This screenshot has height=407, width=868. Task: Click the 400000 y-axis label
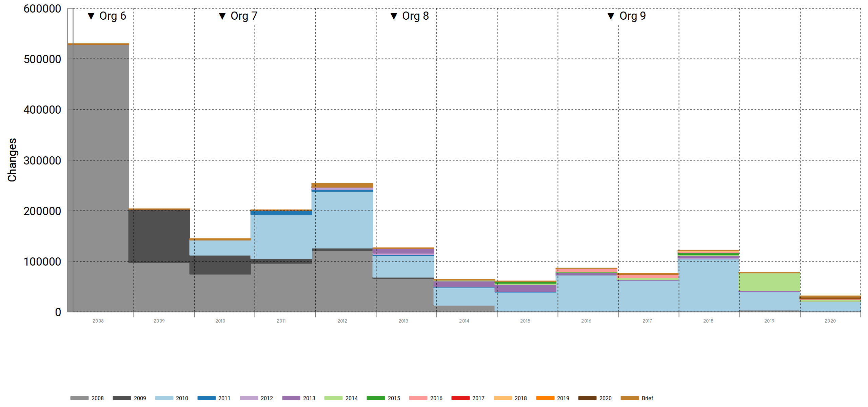42,110
